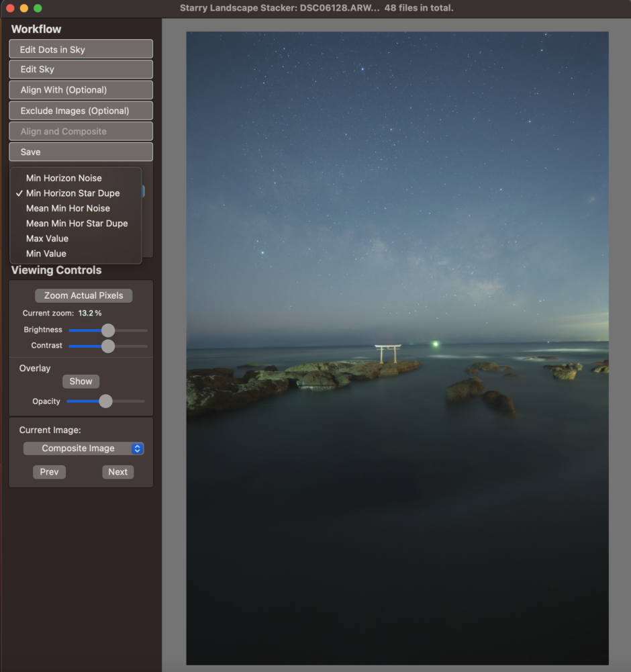
Task: Choose Min Value blending option
Action: coord(46,253)
